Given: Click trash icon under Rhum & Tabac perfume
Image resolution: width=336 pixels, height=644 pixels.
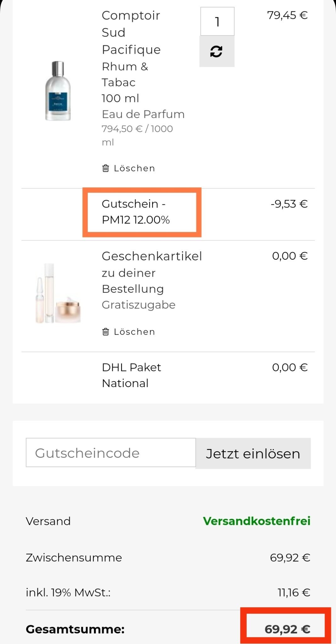Looking at the screenshot, I should coord(106,168).
